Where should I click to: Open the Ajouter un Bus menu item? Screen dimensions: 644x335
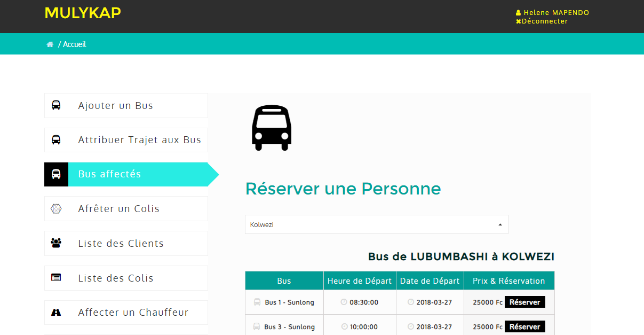pos(116,106)
